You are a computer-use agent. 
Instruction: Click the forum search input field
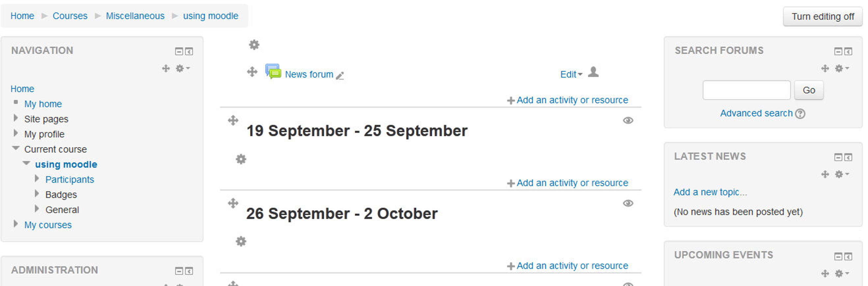(746, 90)
